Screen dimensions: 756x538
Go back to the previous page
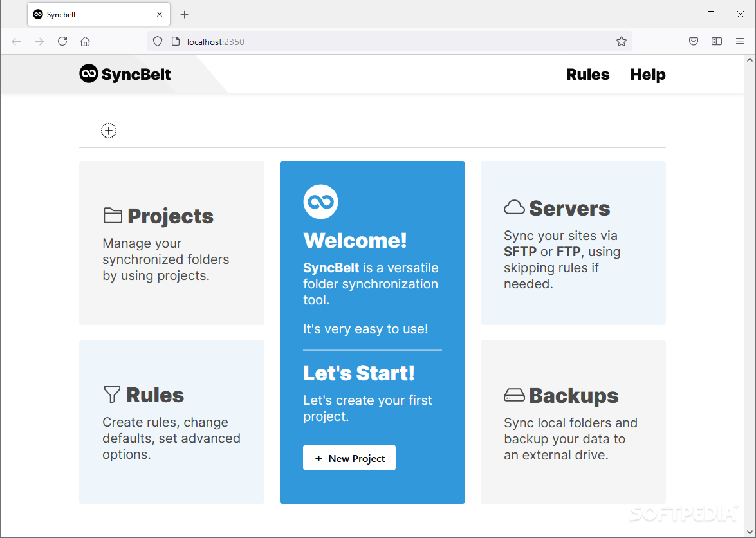pos(16,41)
